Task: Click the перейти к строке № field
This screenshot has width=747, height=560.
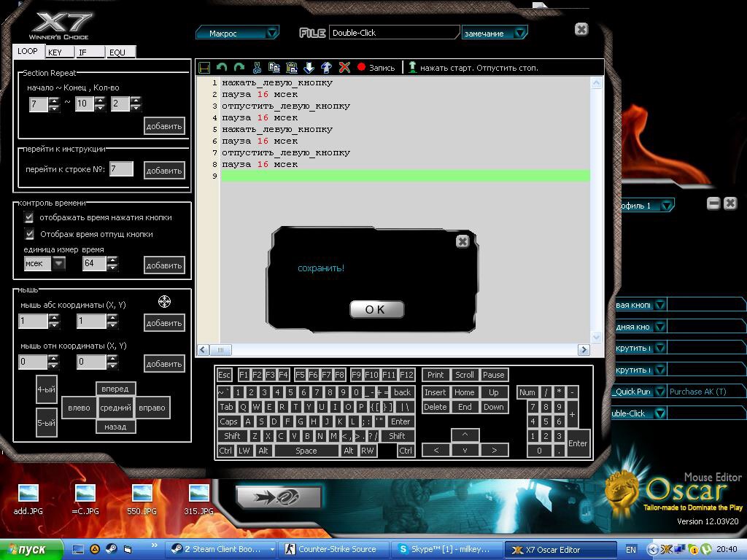Action: click(122, 168)
